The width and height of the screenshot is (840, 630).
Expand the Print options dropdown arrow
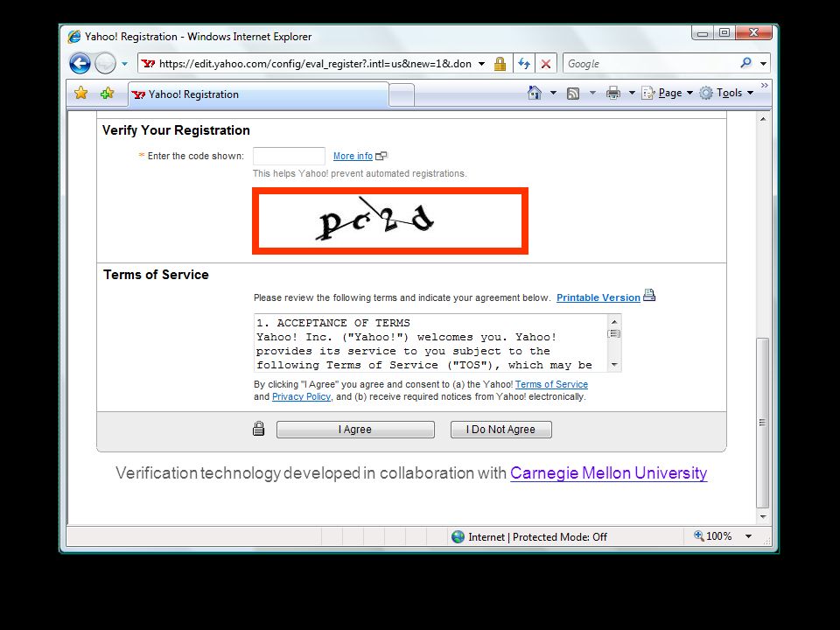[632, 93]
